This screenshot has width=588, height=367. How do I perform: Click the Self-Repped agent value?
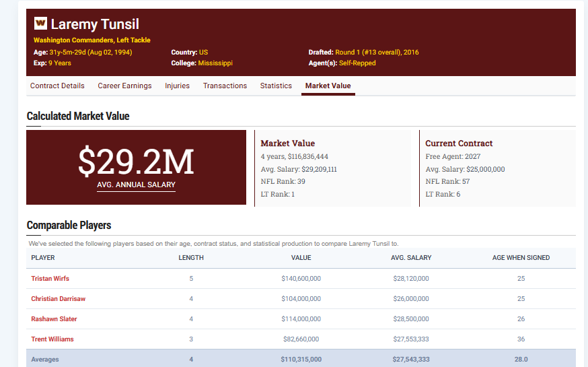(x=357, y=63)
